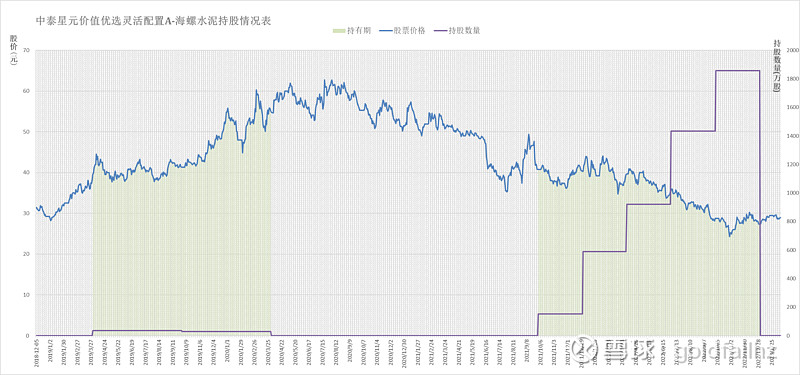800x375 pixels.
Task: Click the right axis value 1600
Action: 792,108
